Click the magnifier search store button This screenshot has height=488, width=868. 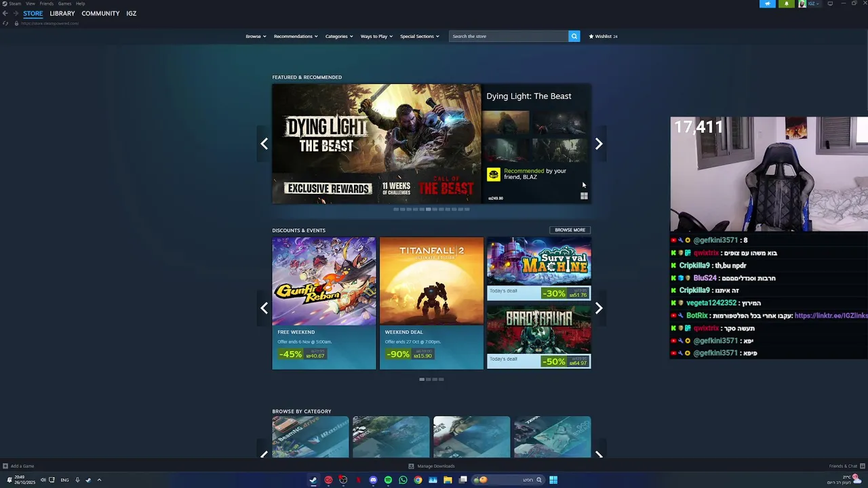[574, 36]
